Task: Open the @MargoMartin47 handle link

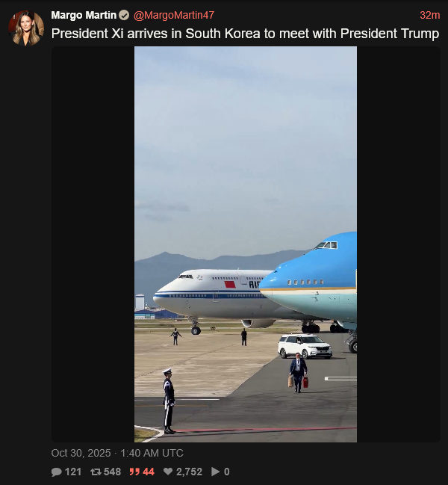Action: pyautogui.click(x=174, y=15)
